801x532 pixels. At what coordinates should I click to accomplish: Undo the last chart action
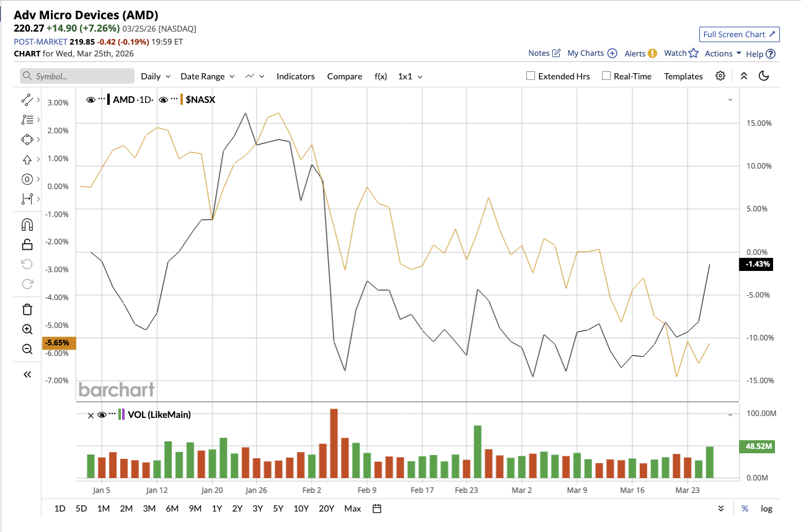pyautogui.click(x=27, y=264)
